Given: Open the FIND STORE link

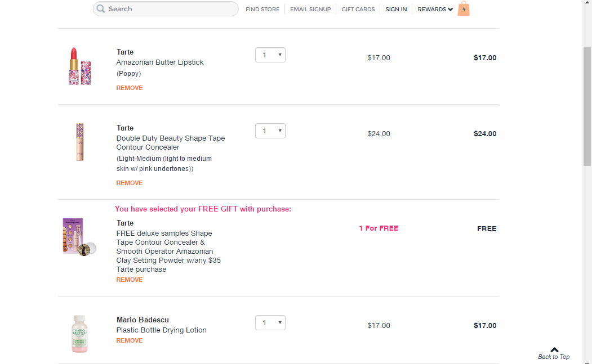Looking at the screenshot, I should coord(262,9).
